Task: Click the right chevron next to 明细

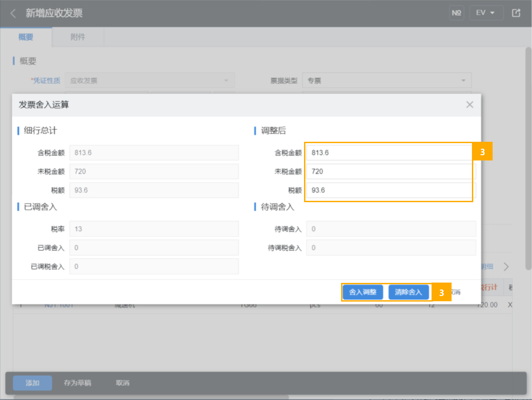Action: 506,267
